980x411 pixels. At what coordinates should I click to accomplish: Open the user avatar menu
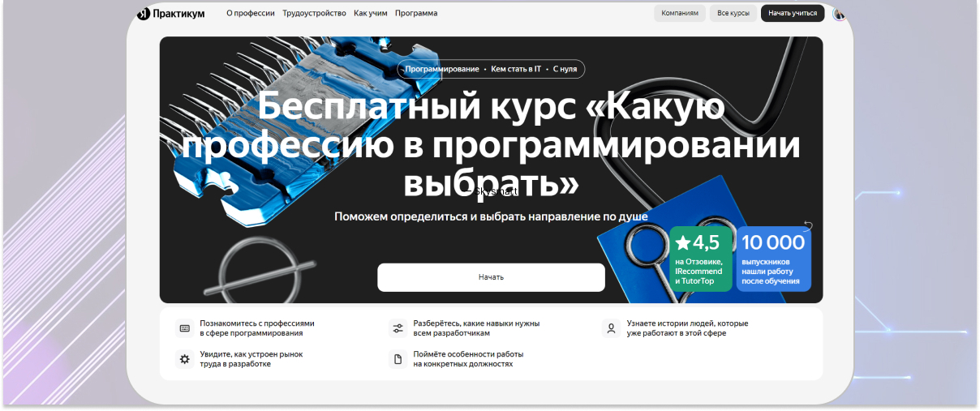(839, 13)
